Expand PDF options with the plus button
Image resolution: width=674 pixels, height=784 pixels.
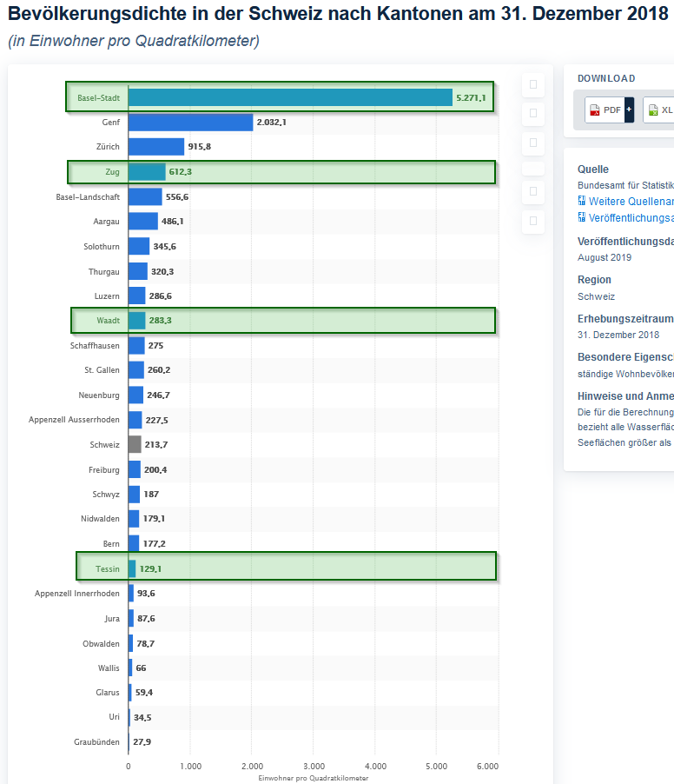pos(629,110)
